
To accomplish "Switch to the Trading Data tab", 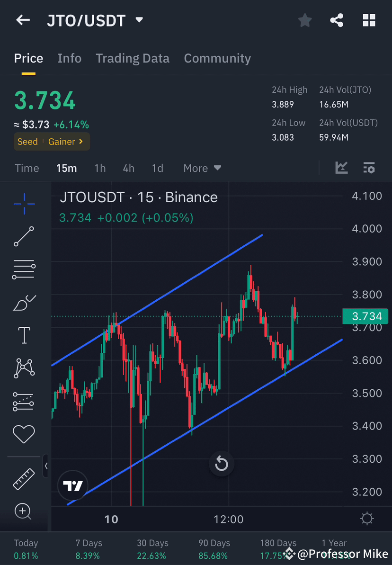I will pyautogui.click(x=133, y=58).
